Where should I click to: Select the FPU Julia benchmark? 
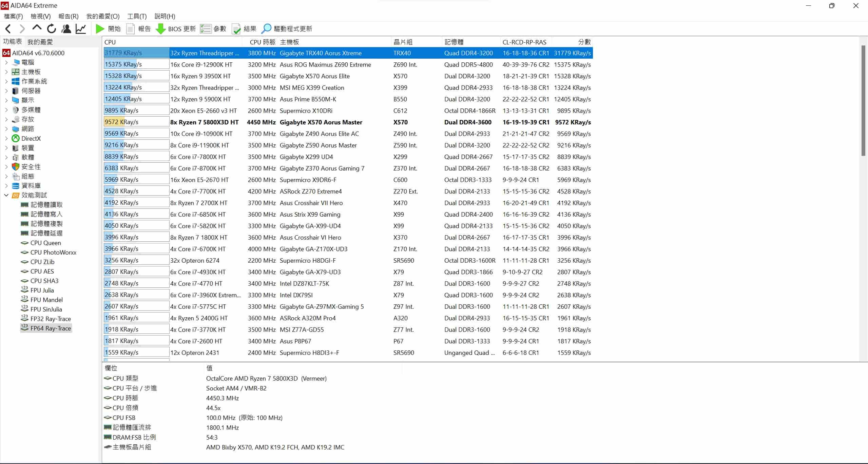[37, 290]
